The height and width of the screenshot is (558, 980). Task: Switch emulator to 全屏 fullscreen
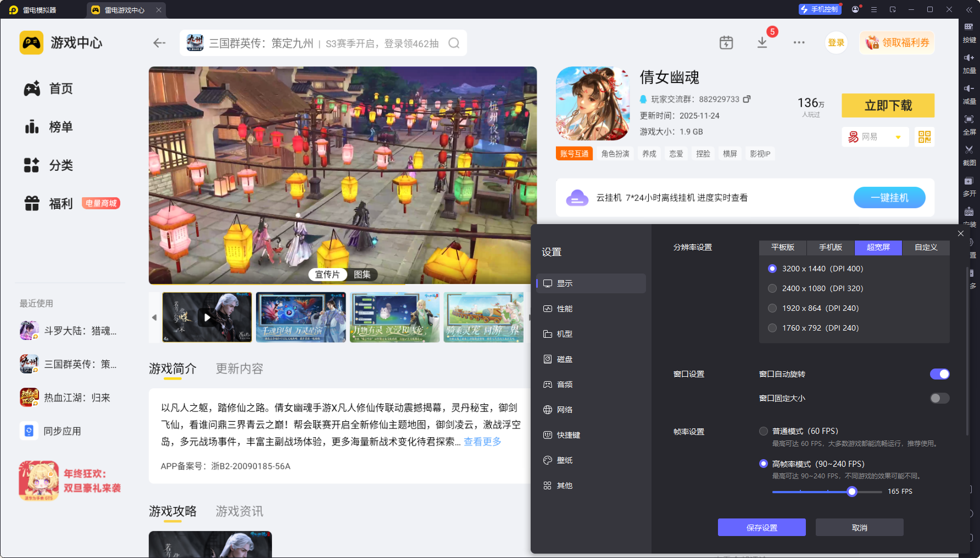(969, 124)
